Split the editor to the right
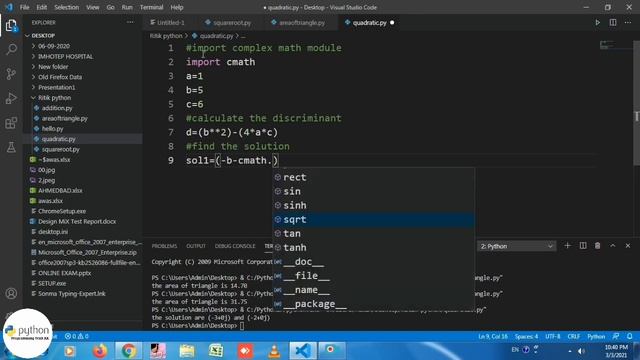Image resolution: width=640 pixels, height=360 pixels. tap(613, 22)
